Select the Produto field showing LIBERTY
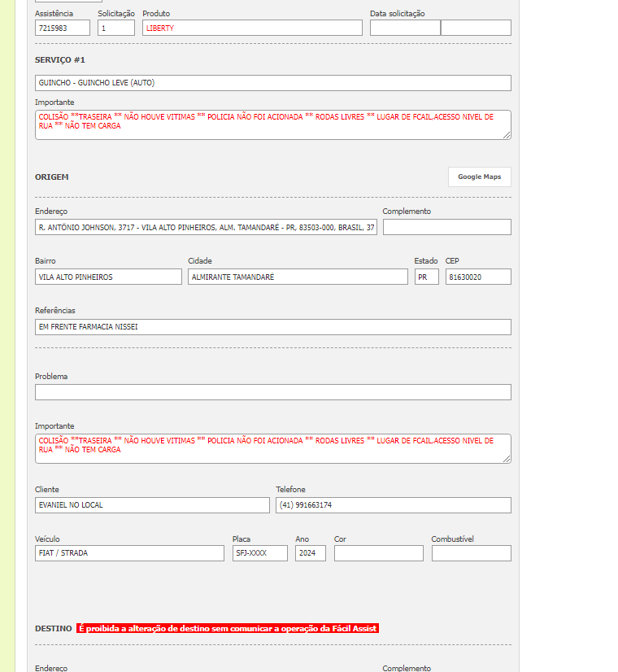The width and height of the screenshot is (618, 672). pyautogui.click(x=252, y=28)
